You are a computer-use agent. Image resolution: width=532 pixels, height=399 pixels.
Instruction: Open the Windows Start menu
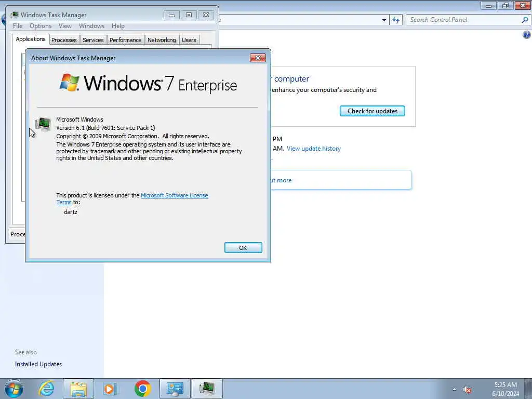click(x=14, y=389)
